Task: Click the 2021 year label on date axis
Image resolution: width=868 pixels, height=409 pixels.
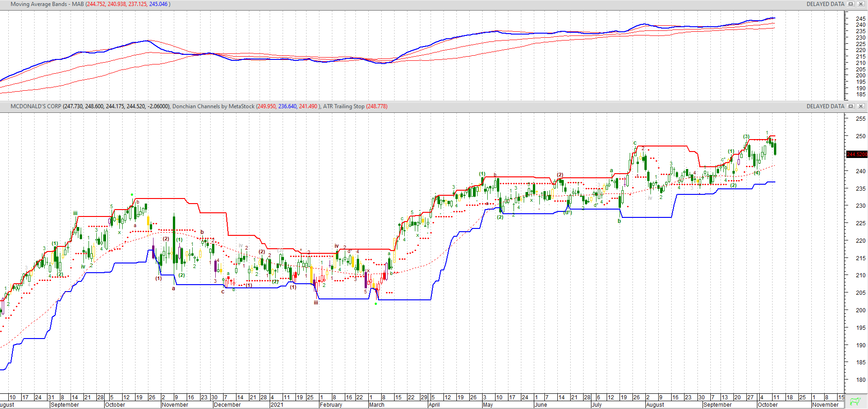Action: click(277, 405)
